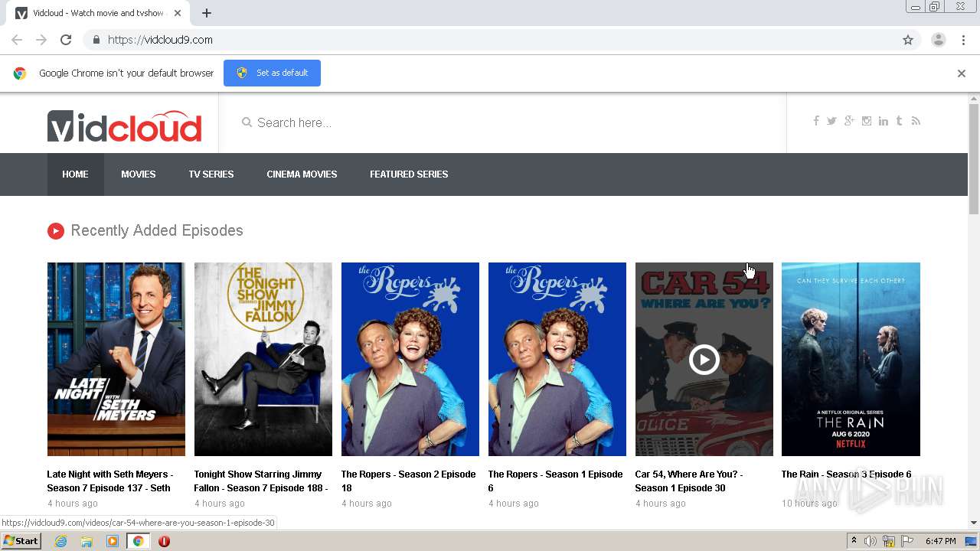Close the Vidcloud browser tab
This screenshot has height=551, width=980.
click(x=178, y=13)
